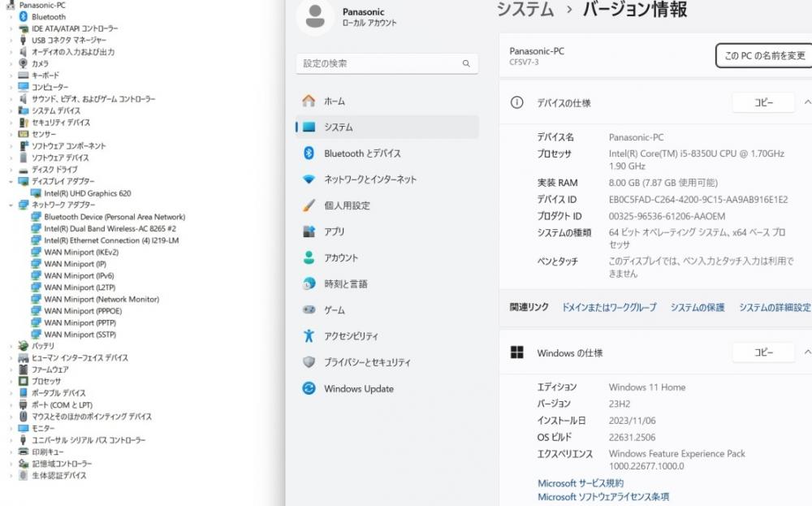The width and height of the screenshot is (812, 506).
Task: Click the camera (カメラ) device icon
Action: coord(24,63)
